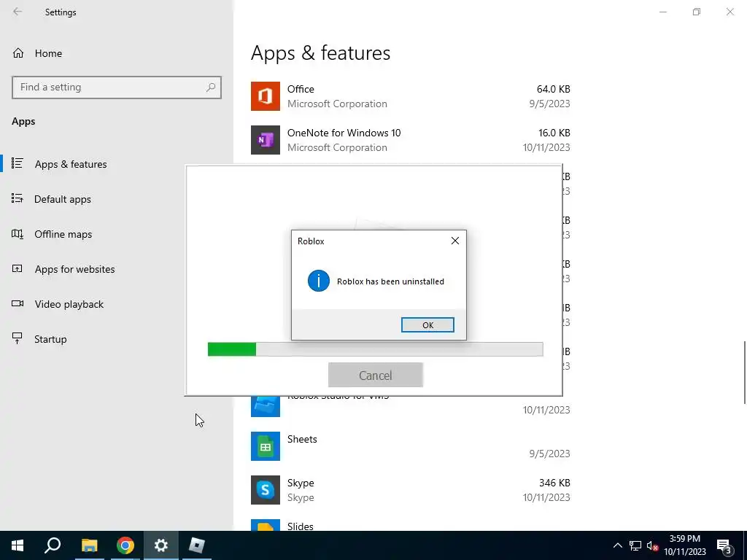Screen dimensions: 747x560
Task: Click the 16.0 KB size value
Action: click(553, 133)
